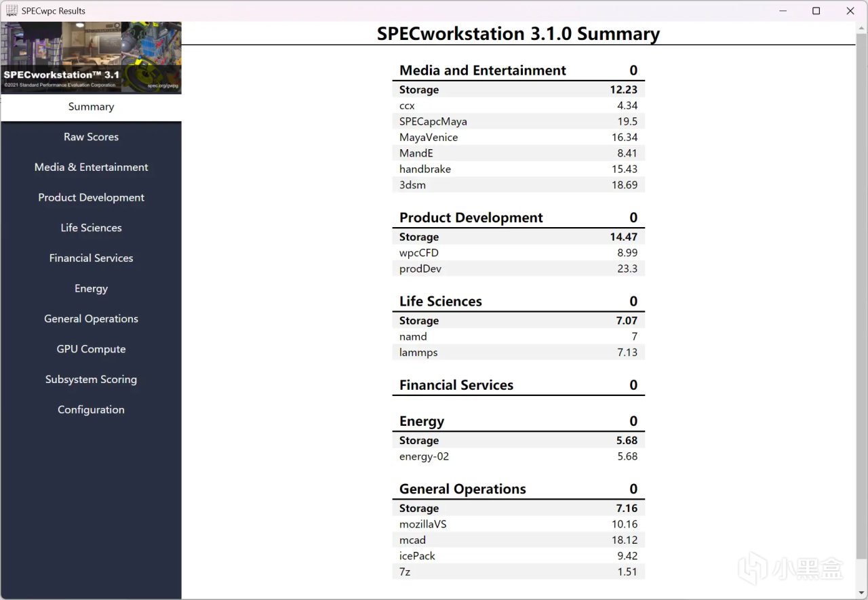Click the score value "16.34"
The width and height of the screenshot is (868, 600).
[x=625, y=138]
